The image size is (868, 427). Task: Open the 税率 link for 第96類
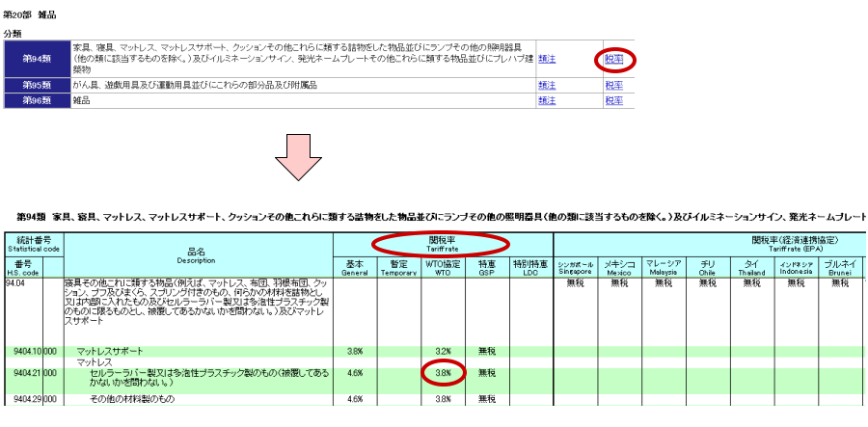(x=613, y=100)
